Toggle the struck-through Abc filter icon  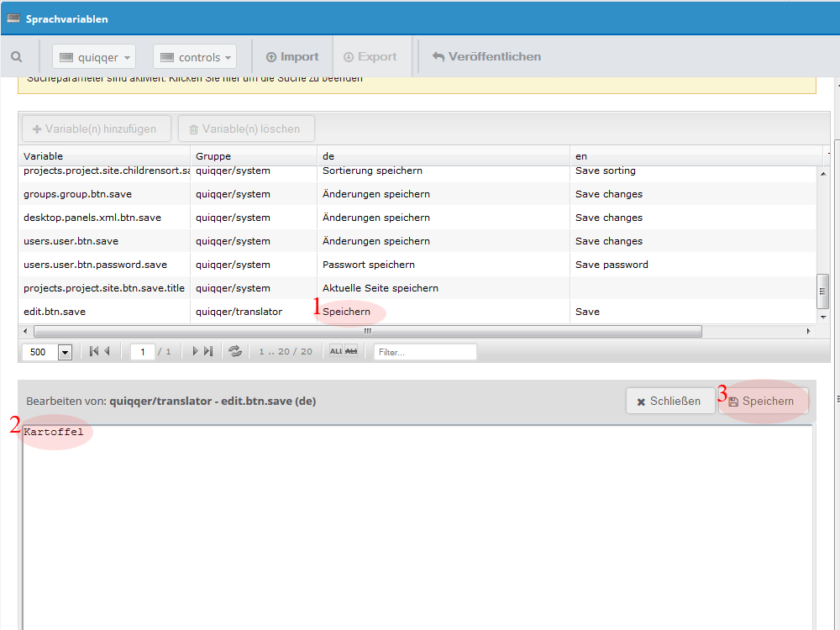tap(351, 351)
